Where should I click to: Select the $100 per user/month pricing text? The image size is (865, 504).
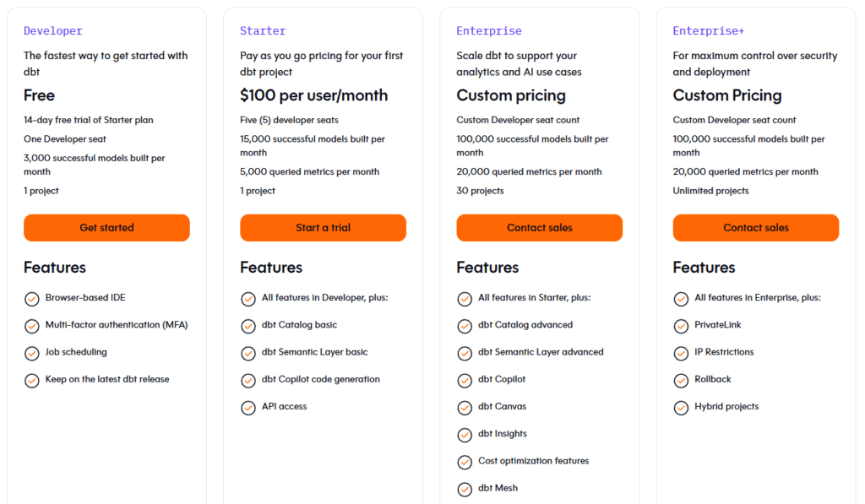click(x=313, y=95)
